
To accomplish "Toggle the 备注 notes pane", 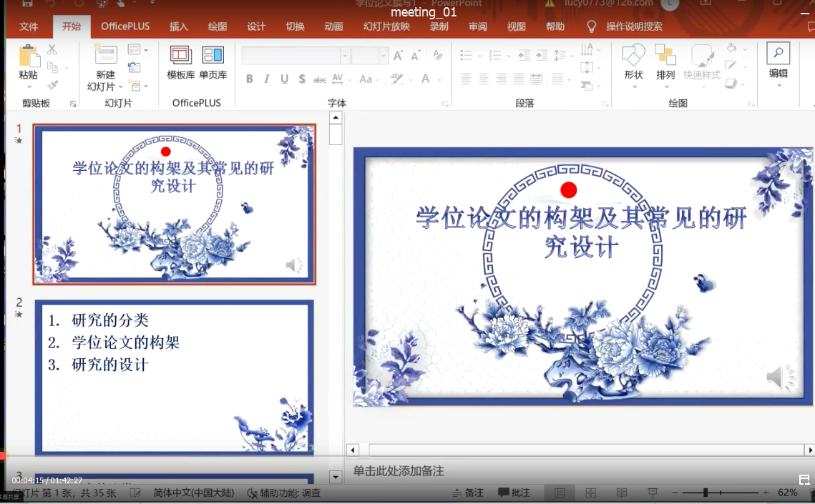I will [x=468, y=493].
